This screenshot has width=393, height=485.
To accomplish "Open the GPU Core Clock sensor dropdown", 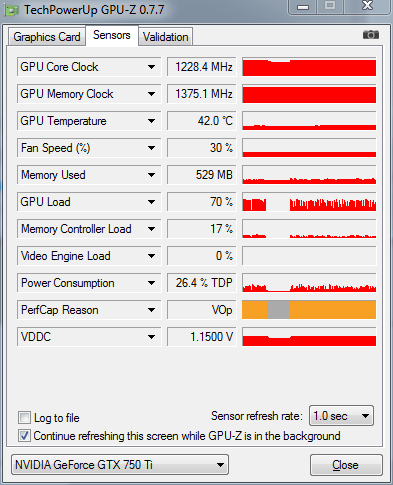I will coord(151,67).
